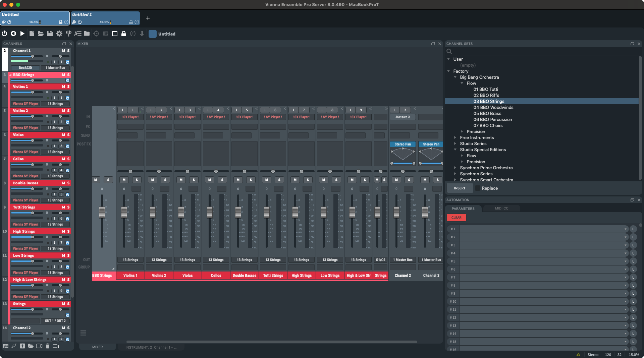Click the Violas channel volume fader
Screen dimensions: 644x358
tap(181, 212)
